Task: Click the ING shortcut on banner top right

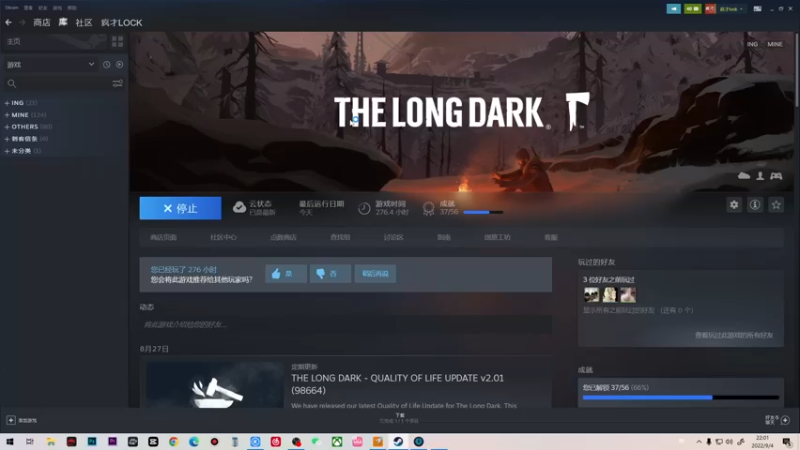Action: pos(752,44)
